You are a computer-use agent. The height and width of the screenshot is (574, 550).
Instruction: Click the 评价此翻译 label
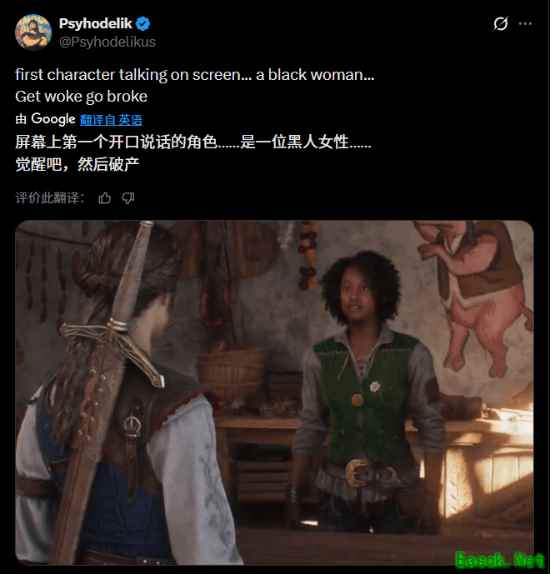(x=50, y=198)
